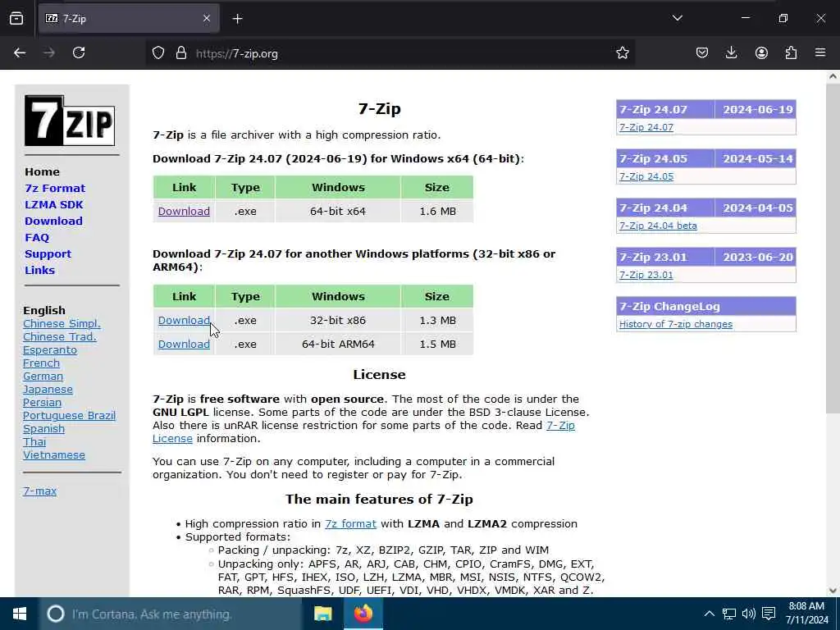Switch language to Portuguese Brazil
The image size is (840, 630).
click(x=69, y=416)
